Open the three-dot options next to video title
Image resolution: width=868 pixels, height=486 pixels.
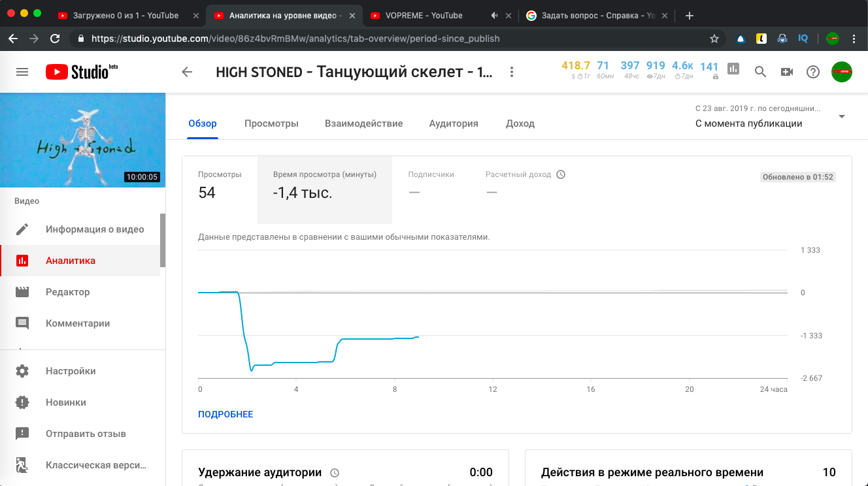coord(512,72)
